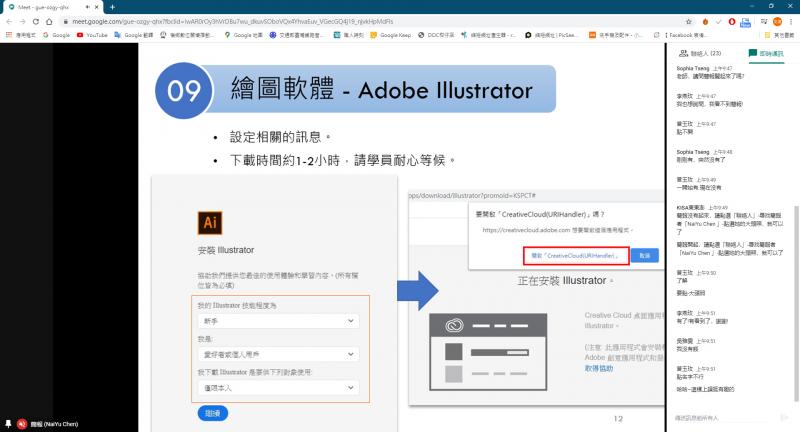Click the orange flame extension icon
This screenshot has width=800, height=432.
point(705,21)
